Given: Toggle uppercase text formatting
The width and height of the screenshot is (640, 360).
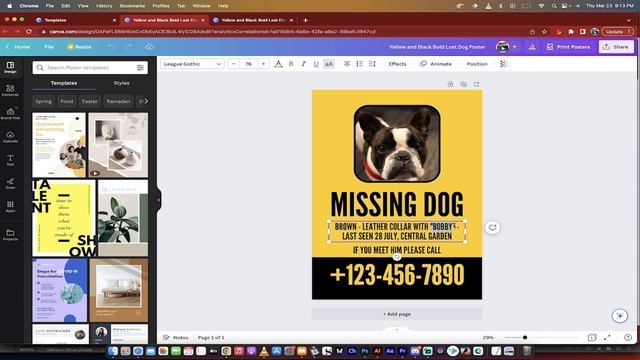Looking at the screenshot, I should click(329, 64).
